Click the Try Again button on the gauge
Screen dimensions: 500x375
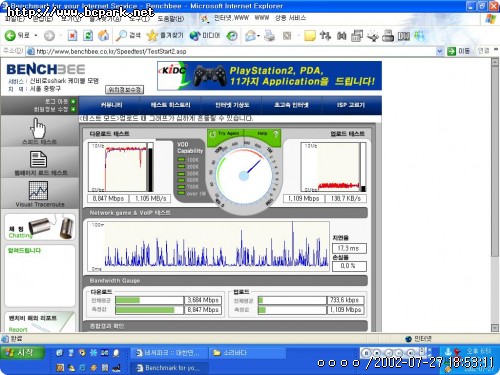(225, 134)
